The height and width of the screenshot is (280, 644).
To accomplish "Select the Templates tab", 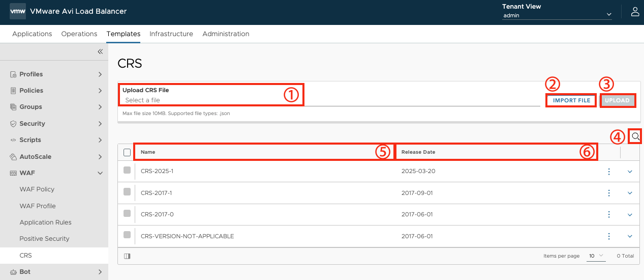I will tap(124, 34).
